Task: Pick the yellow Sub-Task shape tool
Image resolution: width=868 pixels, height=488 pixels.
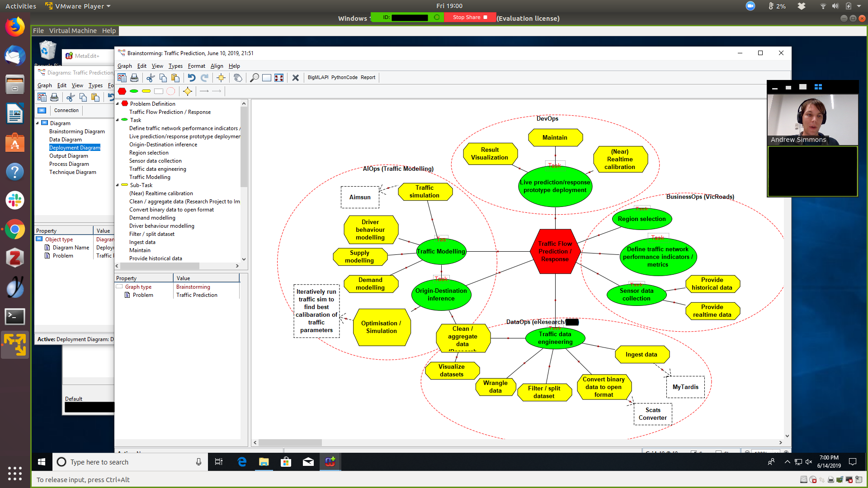Action: tap(146, 91)
